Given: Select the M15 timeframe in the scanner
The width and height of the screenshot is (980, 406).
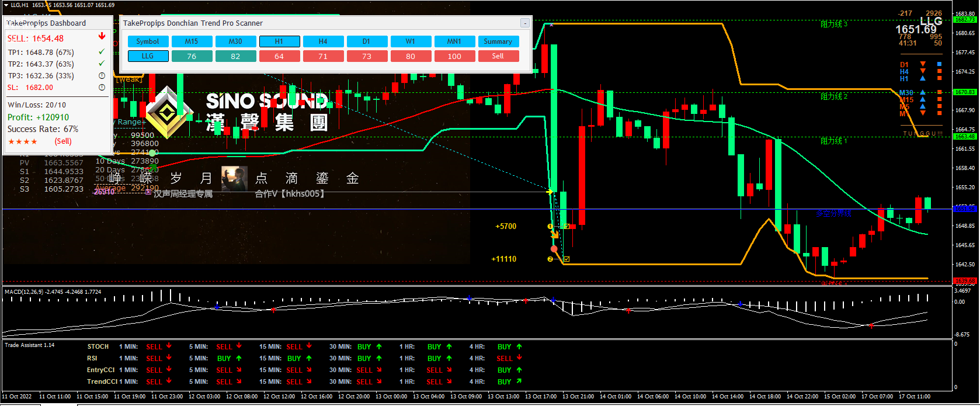Looking at the screenshot, I should pos(192,41).
